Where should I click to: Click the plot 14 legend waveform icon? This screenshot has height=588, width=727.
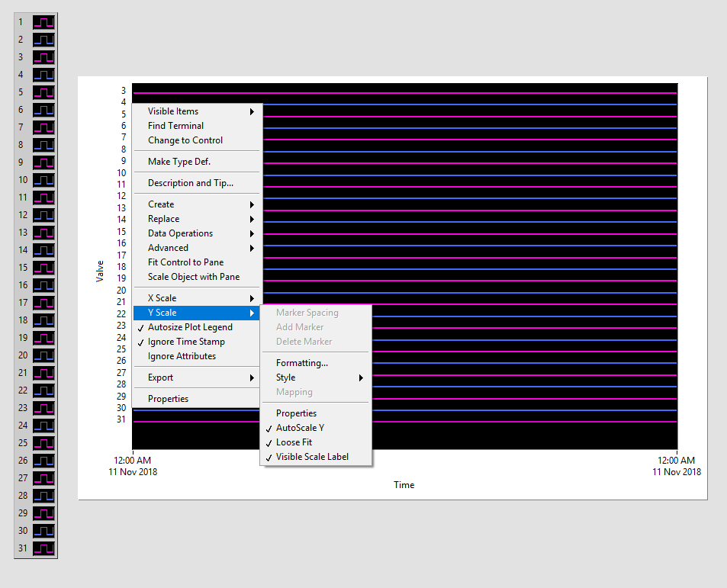tap(43, 251)
